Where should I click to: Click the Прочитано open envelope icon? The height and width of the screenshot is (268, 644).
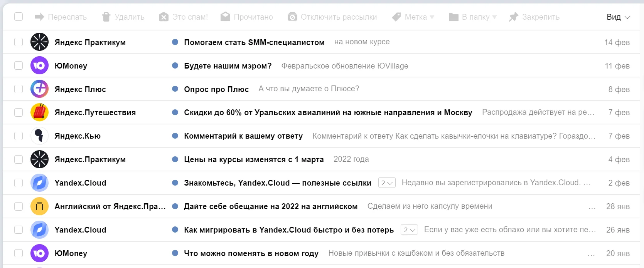click(x=225, y=17)
